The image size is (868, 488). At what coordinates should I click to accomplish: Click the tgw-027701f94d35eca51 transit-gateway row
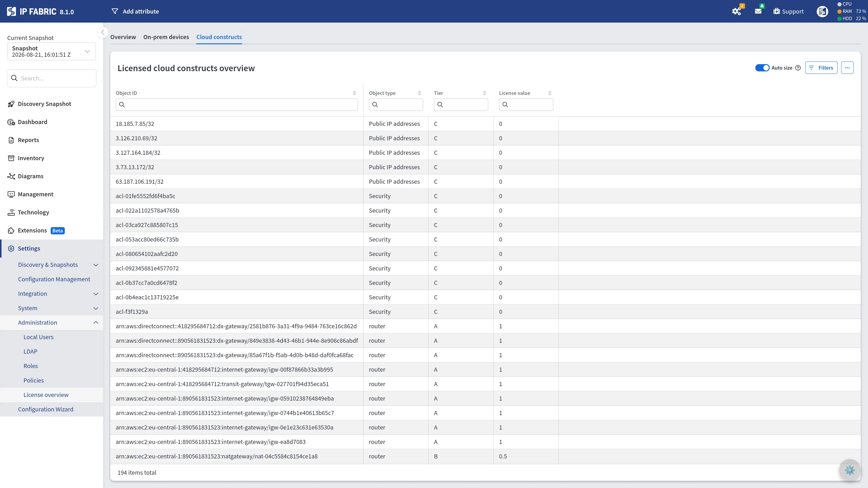point(485,384)
